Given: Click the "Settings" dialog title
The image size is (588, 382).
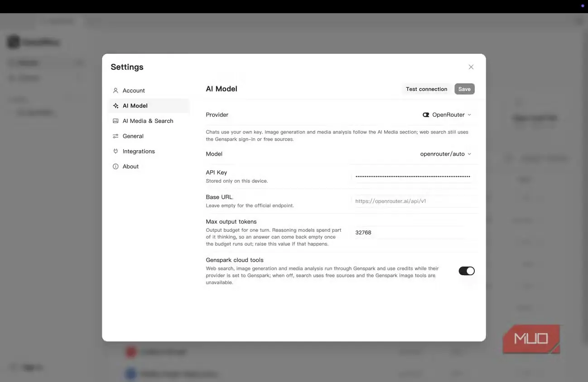Looking at the screenshot, I should pos(127,67).
